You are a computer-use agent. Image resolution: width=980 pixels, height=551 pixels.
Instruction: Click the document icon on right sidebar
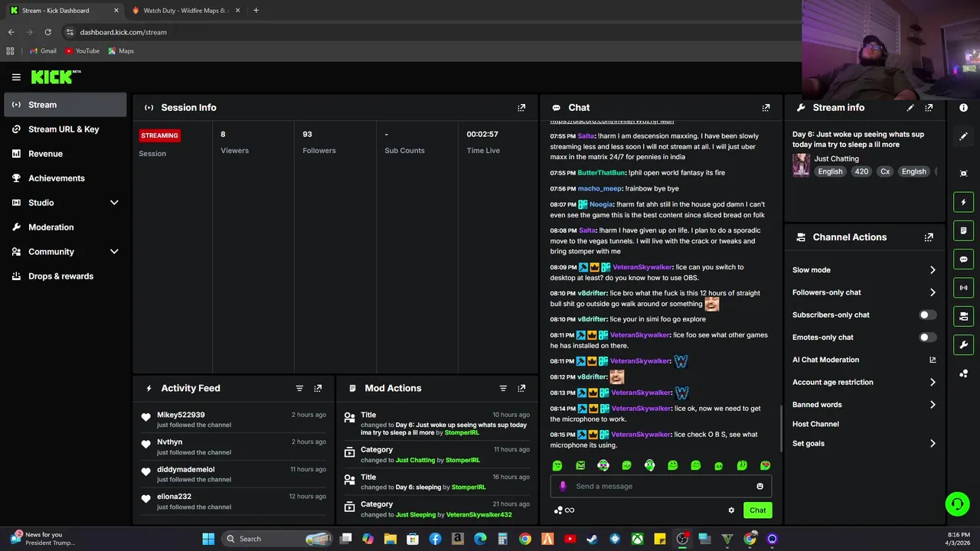pyautogui.click(x=963, y=230)
